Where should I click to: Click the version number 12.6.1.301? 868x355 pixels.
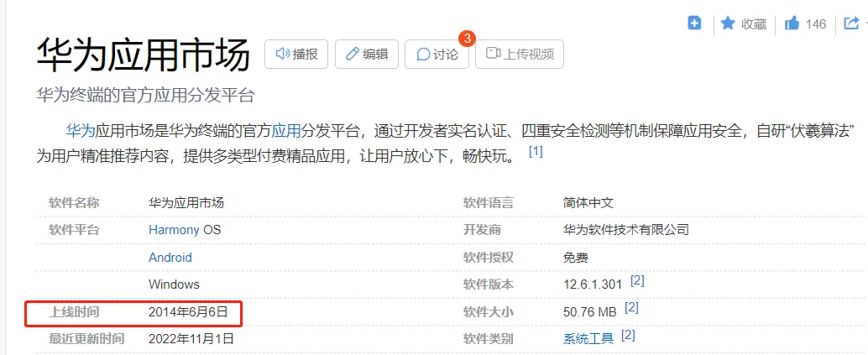coord(593,285)
